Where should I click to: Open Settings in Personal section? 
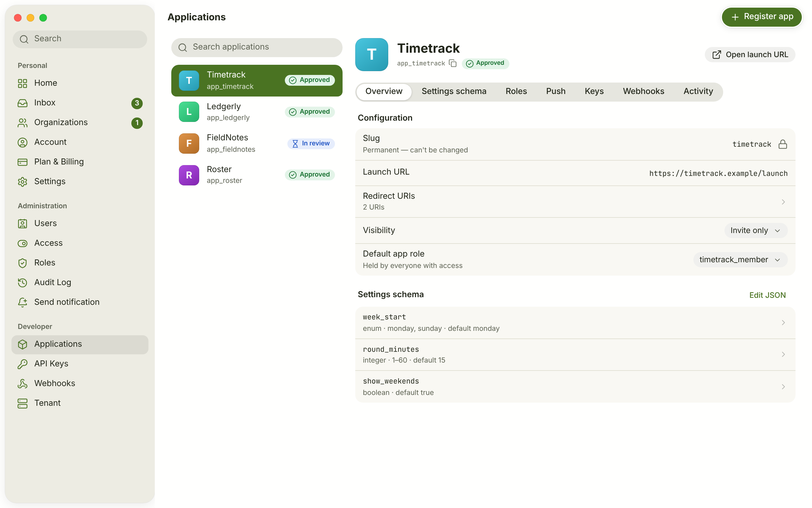coord(80,181)
